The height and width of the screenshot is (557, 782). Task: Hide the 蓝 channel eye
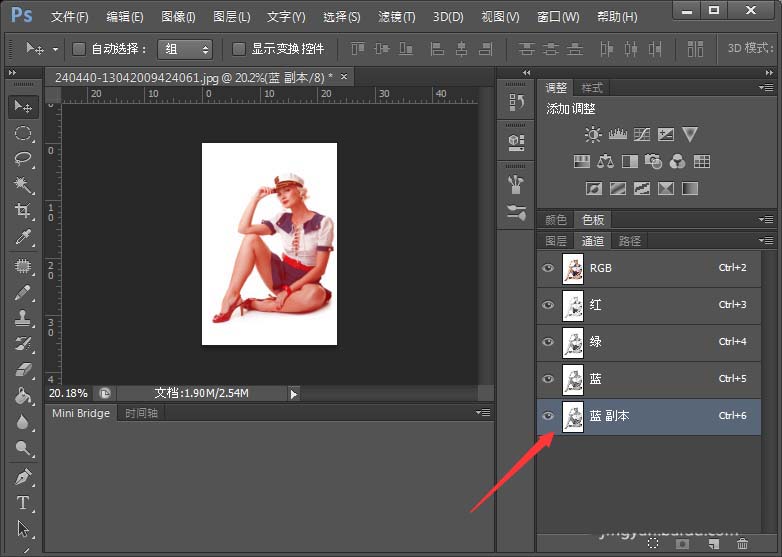click(548, 379)
